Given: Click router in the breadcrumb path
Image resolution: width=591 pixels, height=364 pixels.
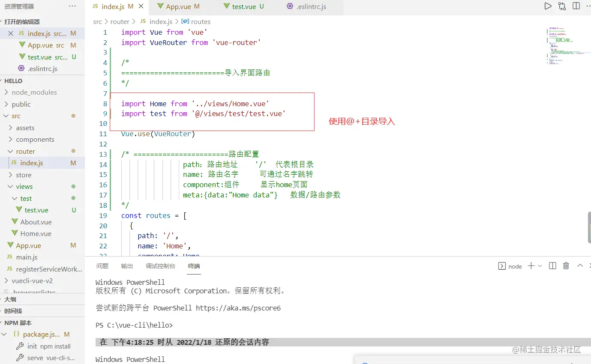Looking at the screenshot, I should pyautogui.click(x=120, y=21).
